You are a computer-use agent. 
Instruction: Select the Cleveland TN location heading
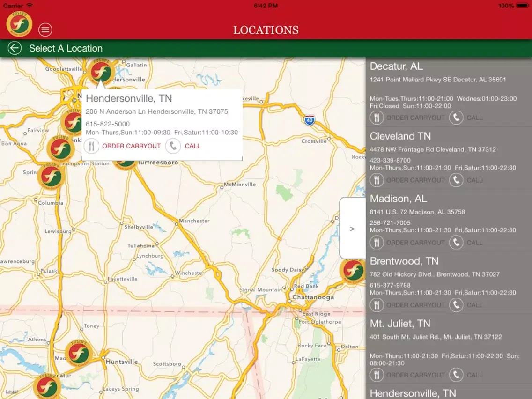click(400, 136)
